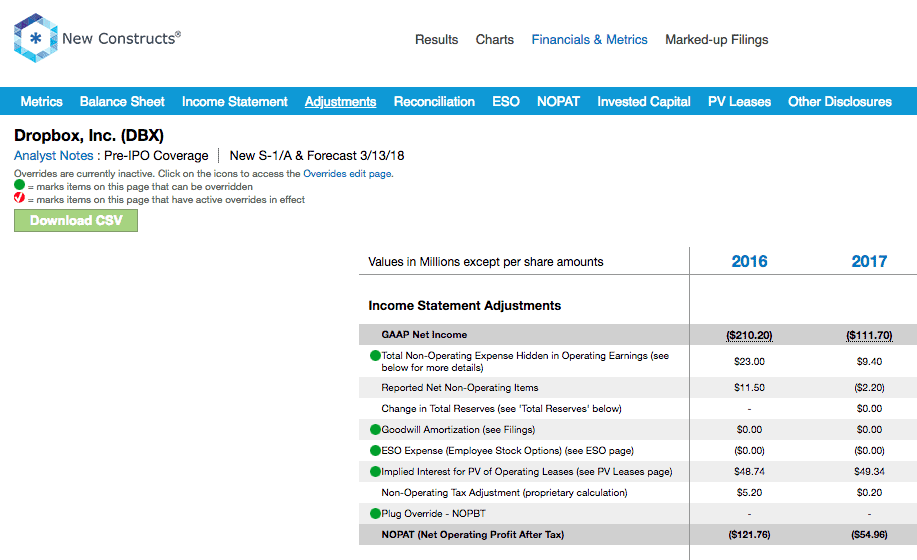Click the green override dot beside Plug Override - NOPBT

coord(375,514)
